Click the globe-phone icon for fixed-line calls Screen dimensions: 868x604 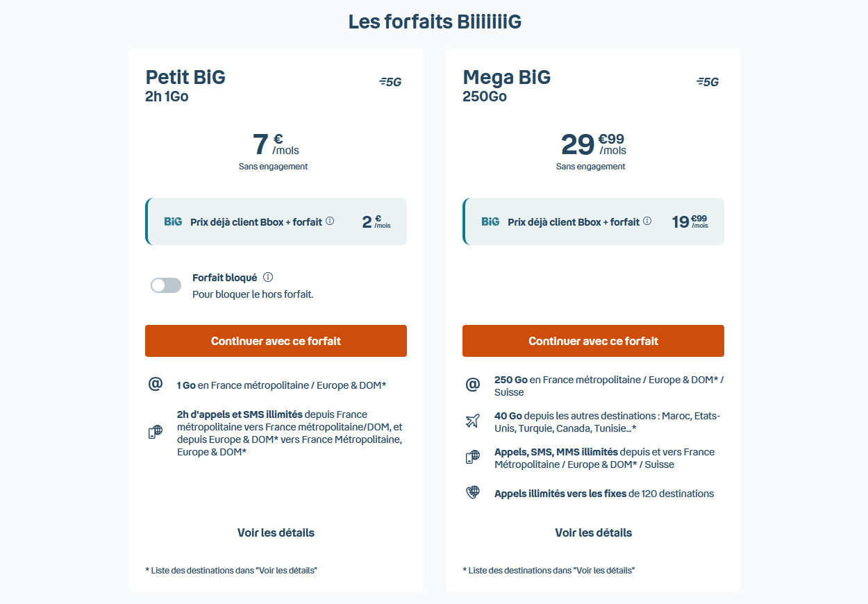click(473, 493)
